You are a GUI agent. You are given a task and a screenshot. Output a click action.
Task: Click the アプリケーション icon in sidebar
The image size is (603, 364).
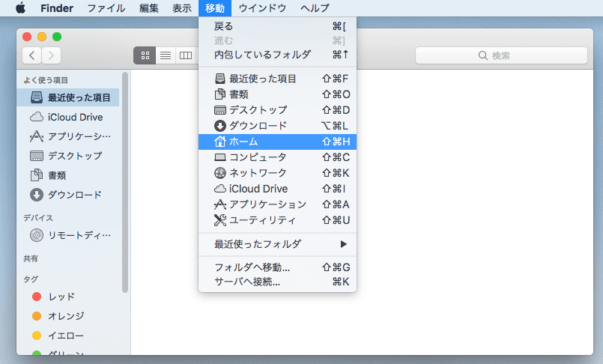click(x=37, y=136)
